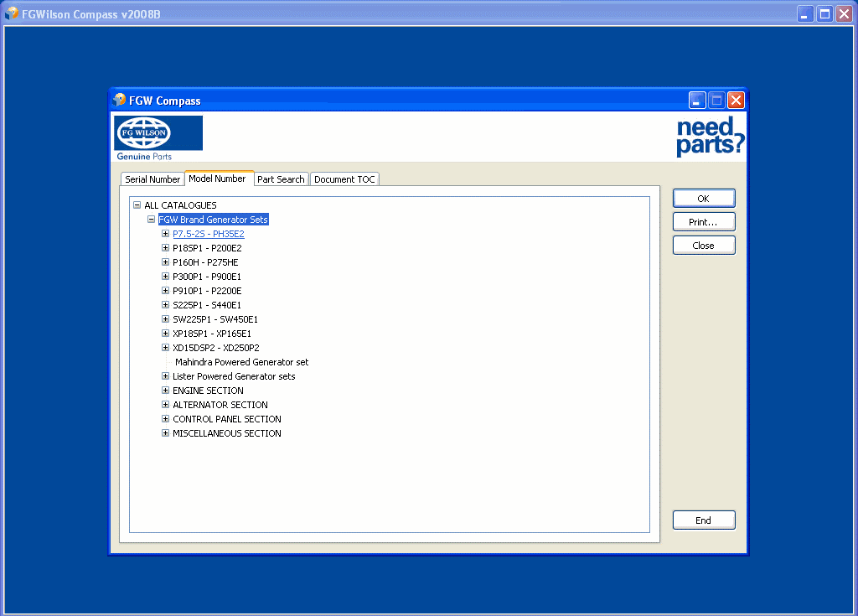
Task: Select the SW225P1 - SW450E1 item
Action: (x=215, y=319)
